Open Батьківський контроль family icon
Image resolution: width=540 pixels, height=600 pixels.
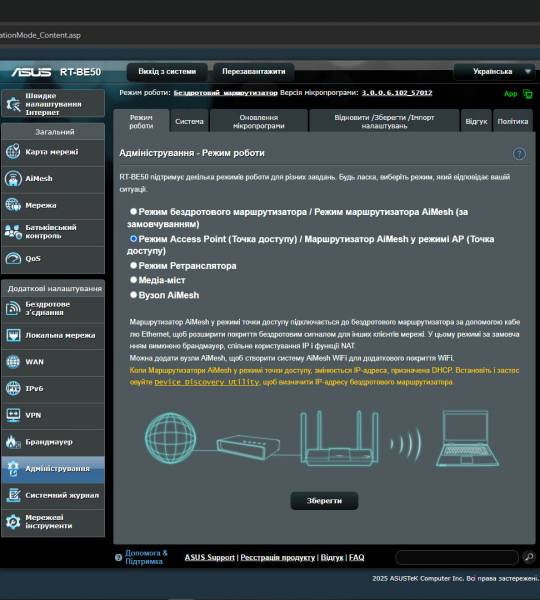(13, 232)
